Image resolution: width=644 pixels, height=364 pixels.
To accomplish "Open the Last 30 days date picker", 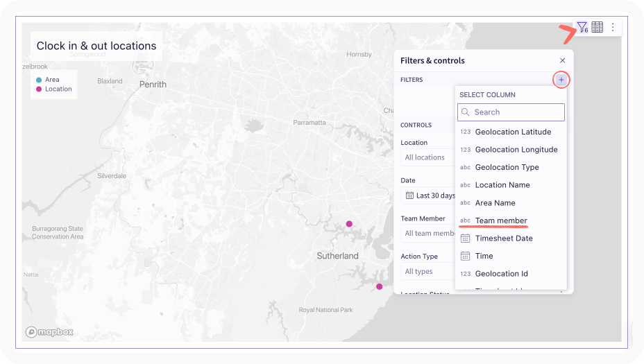I will click(x=427, y=196).
